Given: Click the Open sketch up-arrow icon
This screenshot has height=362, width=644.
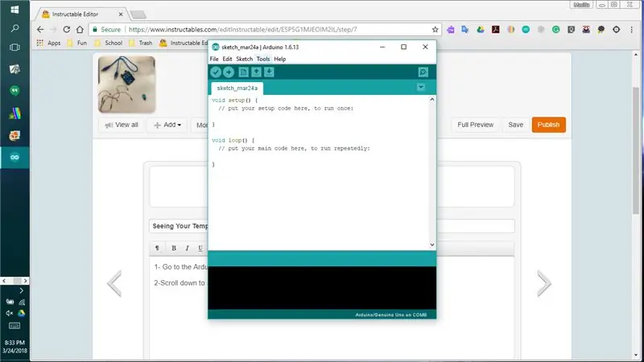Looking at the screenshot, I should pyautogui.click(x=256, y=72).
